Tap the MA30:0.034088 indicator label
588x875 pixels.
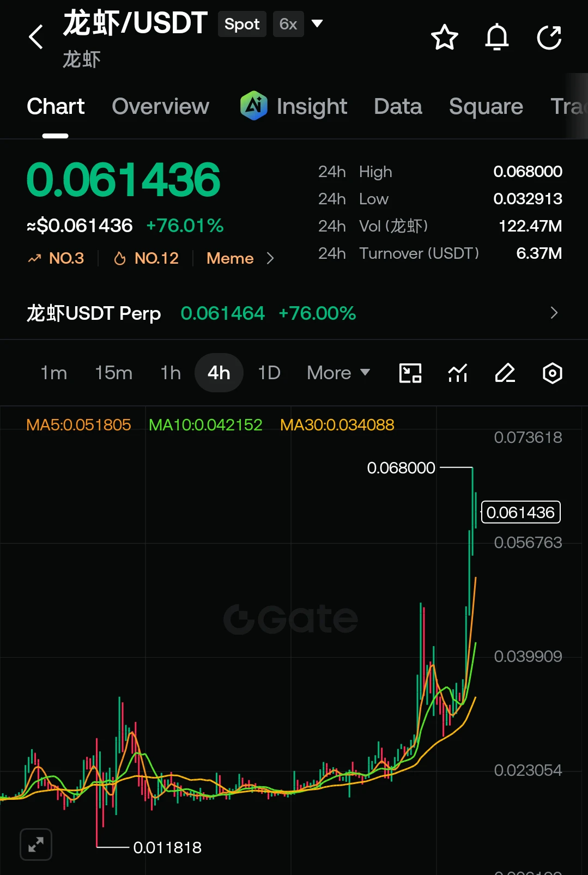[337, 424]
